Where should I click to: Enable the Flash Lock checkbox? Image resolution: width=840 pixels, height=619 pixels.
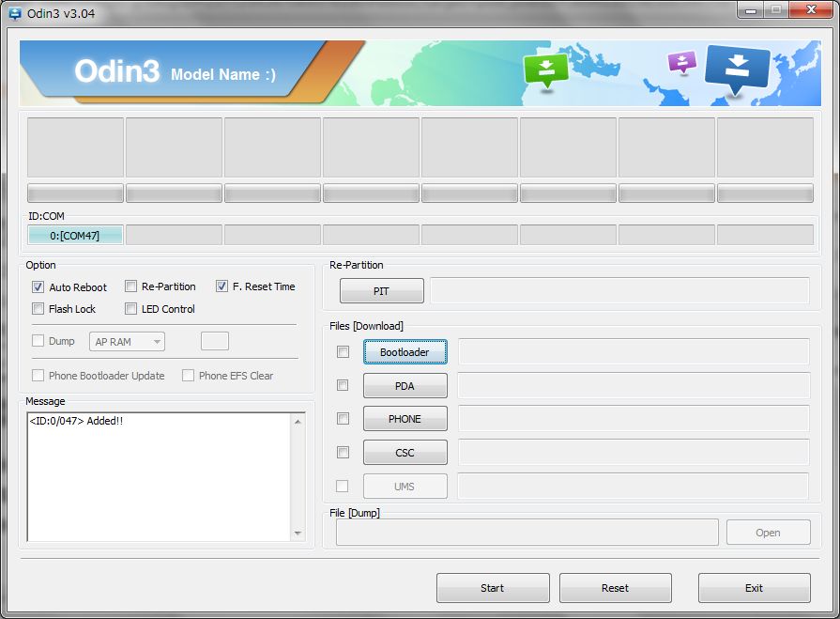pos(38,309)
